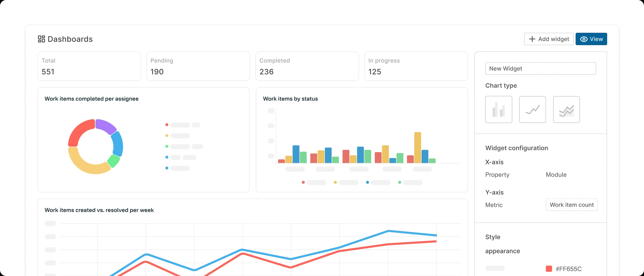Click the Add widget button
Image resolution: width=644 pixels, height=276 pixels.
(x=549, y=39)
